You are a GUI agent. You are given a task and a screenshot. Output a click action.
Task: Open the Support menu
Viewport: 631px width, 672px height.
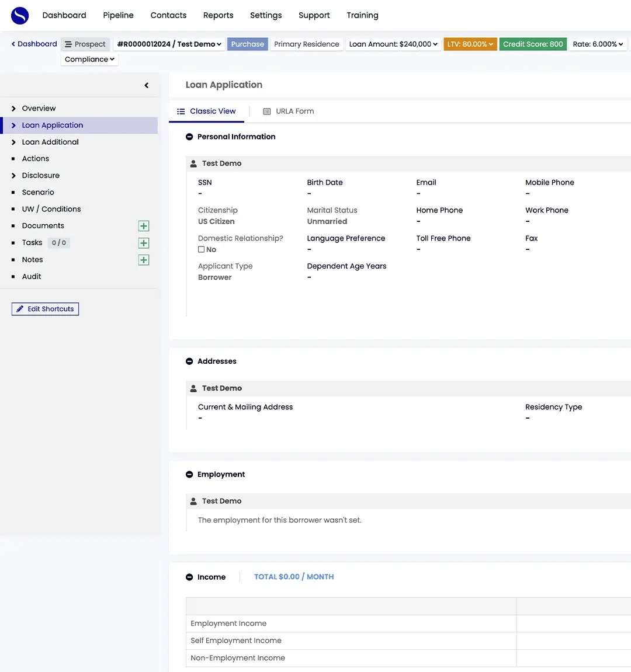314,15
